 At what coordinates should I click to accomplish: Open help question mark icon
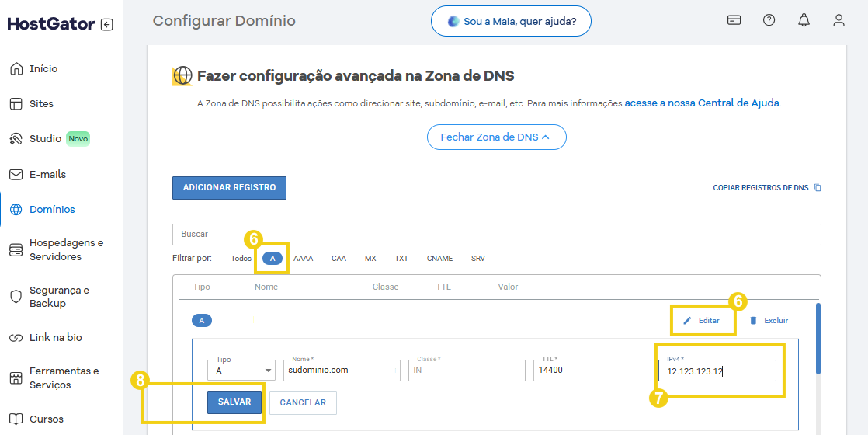coord(769,20)
